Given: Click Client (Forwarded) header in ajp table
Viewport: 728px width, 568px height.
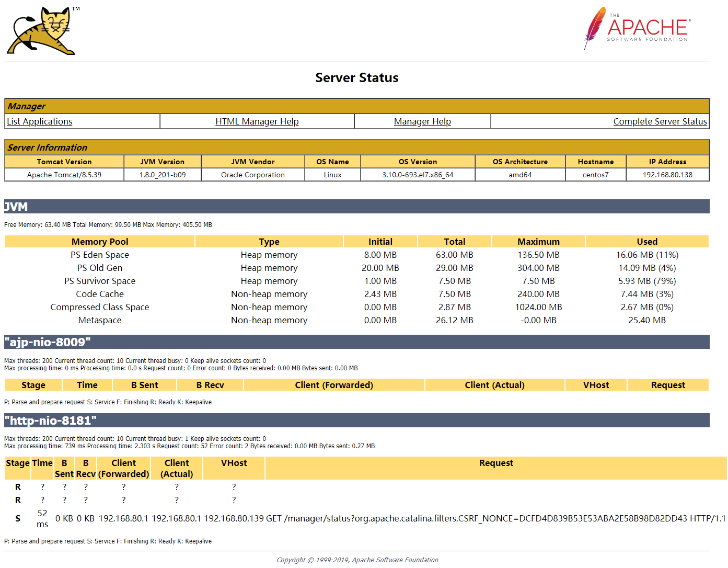Looking at the screenshot, I should pyautogui.click(x=334, y=385).
